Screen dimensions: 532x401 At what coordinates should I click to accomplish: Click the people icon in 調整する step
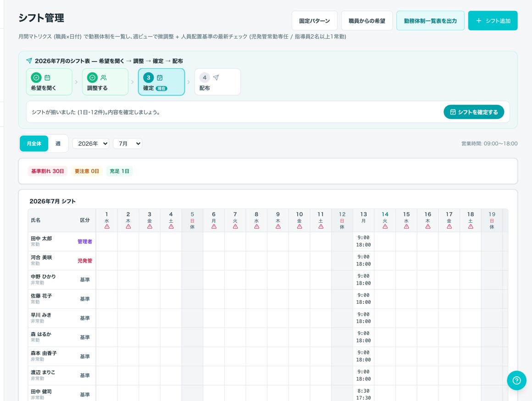point(104,77)
